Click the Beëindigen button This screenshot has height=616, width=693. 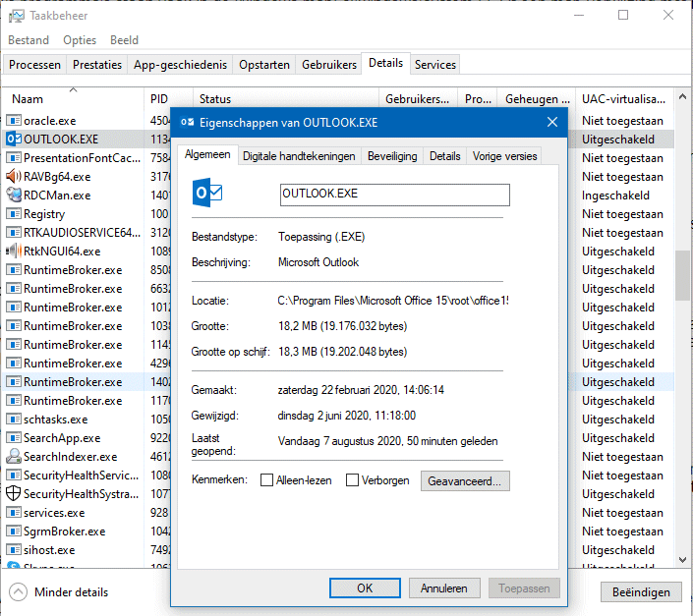tap(641, 592)
